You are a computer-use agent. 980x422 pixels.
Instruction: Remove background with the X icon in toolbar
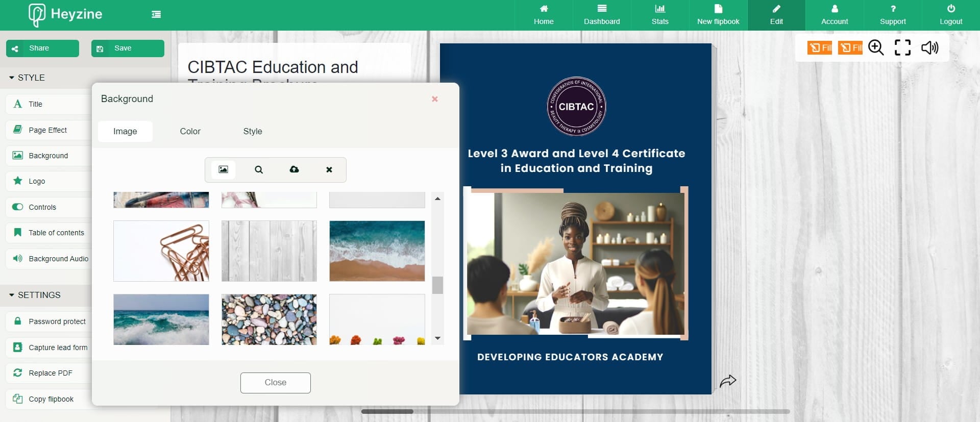tap(329, 170)
